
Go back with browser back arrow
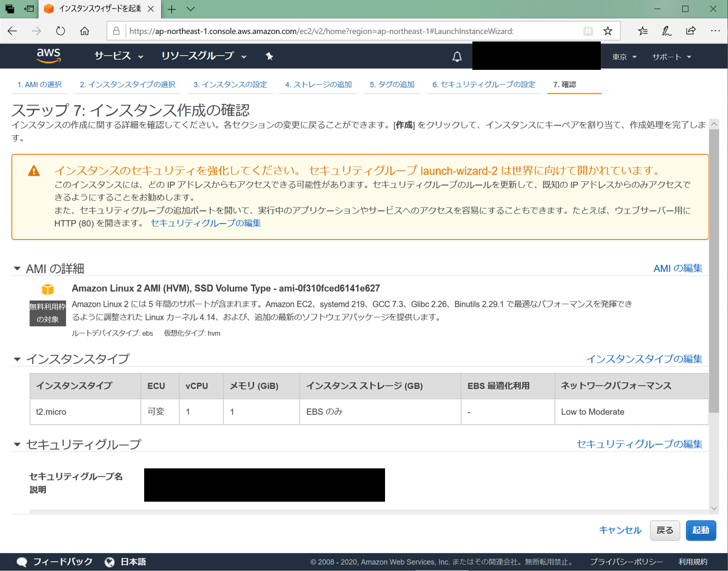point(13,31)
